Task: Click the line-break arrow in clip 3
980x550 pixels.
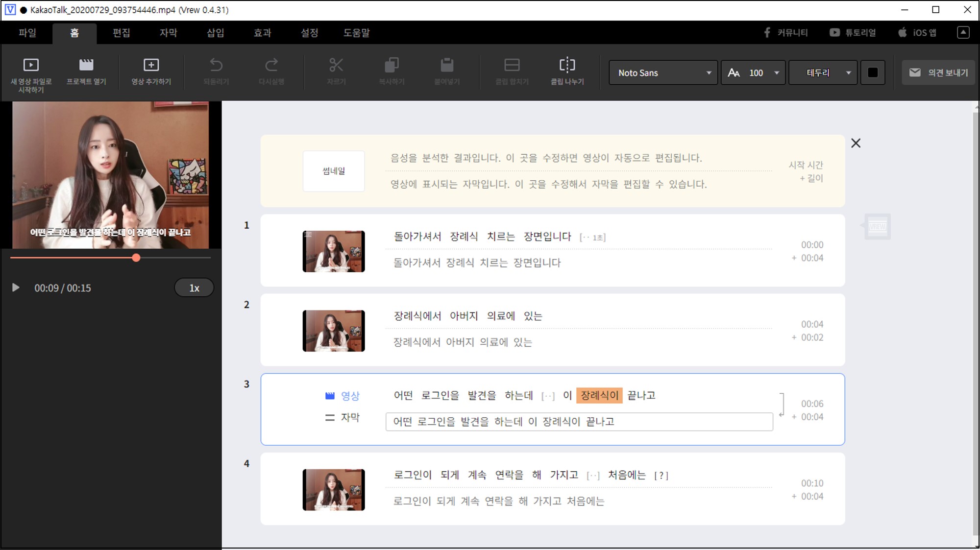Action: pos(782,405)
